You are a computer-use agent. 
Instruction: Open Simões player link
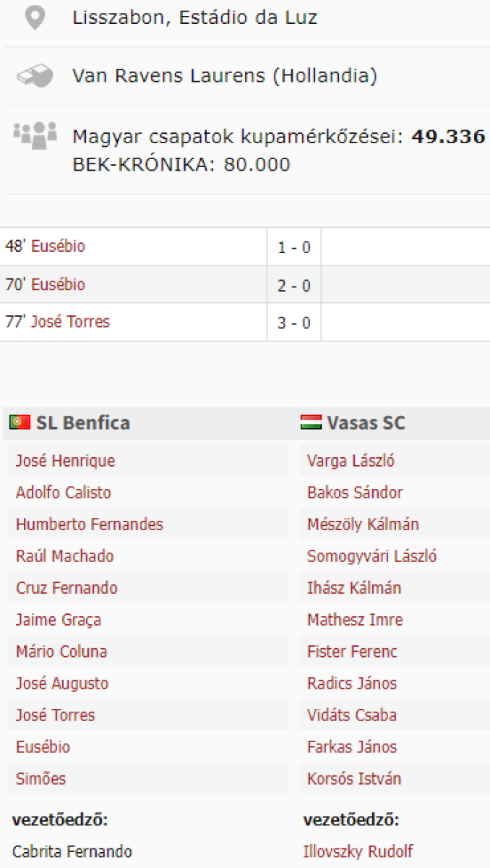click(x=40, y=779)
